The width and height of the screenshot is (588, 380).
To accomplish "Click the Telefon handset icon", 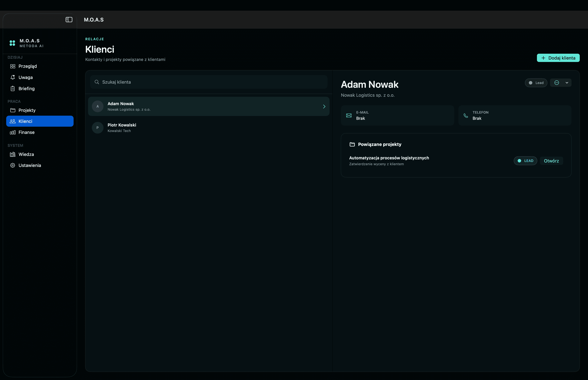I will coord(466,115).
